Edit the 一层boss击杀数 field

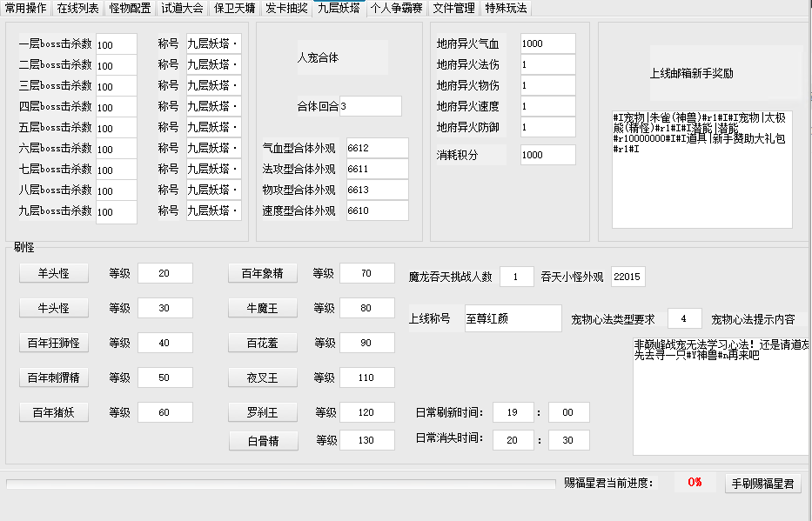coord(117,44)
